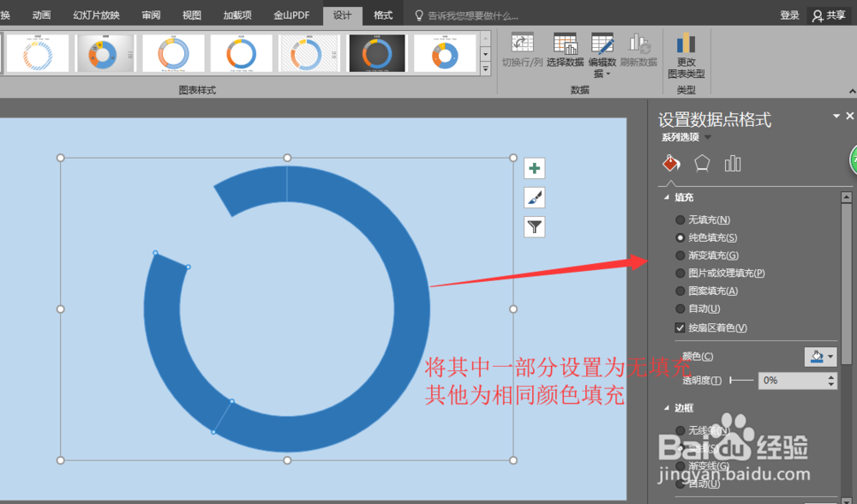
Task: Click the Login (登录) link
Action: point(789,15)
